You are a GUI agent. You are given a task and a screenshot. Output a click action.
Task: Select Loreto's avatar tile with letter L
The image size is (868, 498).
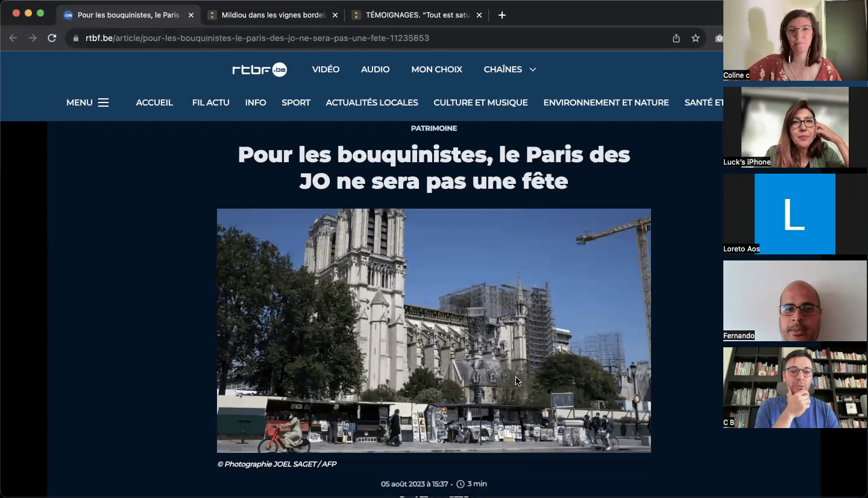click(795, 214)
